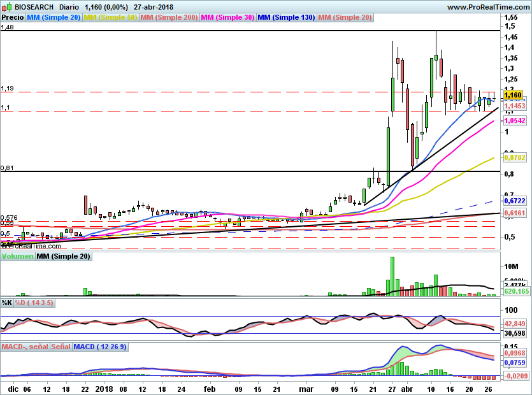Click the MACD-señal histogram label

point(25,347)
